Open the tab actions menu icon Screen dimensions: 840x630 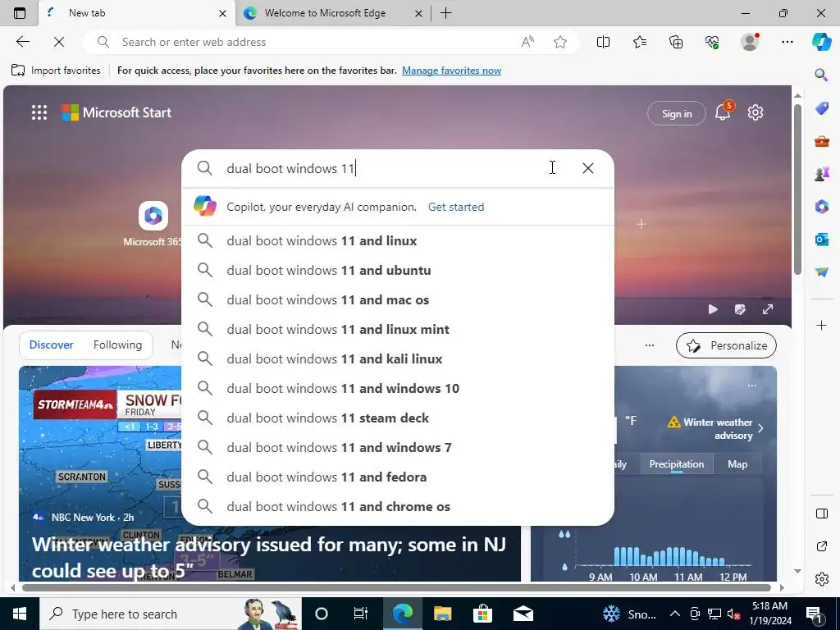tap(20, 13)
